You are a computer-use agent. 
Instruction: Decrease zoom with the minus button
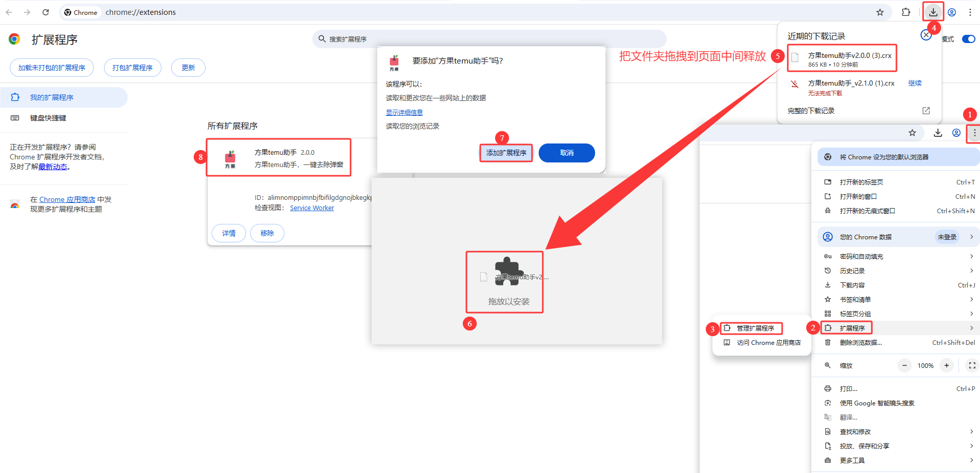pos(905,365)
